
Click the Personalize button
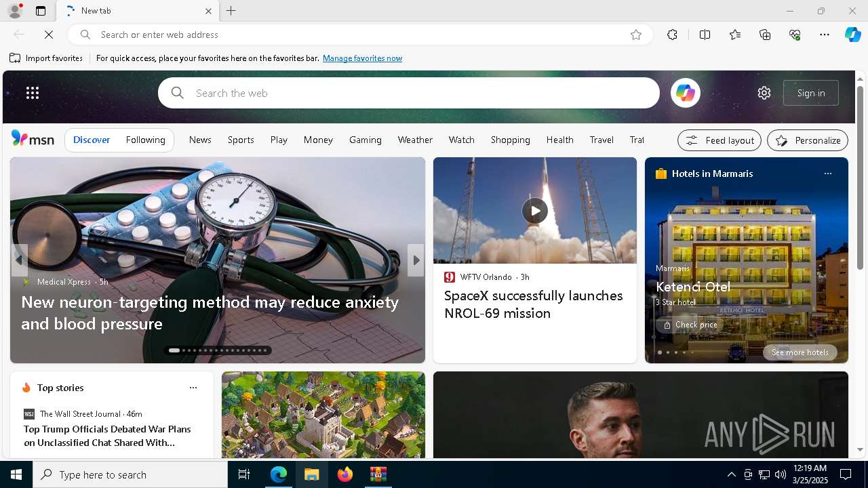click(x=808, y=140)
